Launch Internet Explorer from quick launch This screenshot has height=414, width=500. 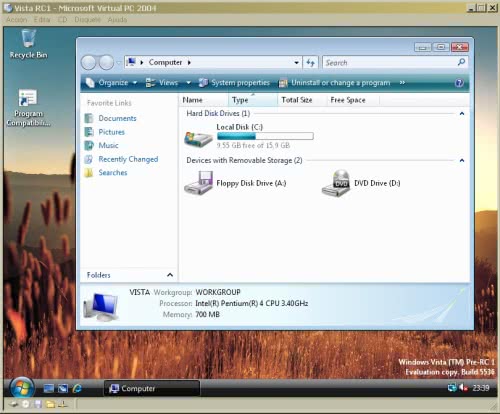(77, 388)
